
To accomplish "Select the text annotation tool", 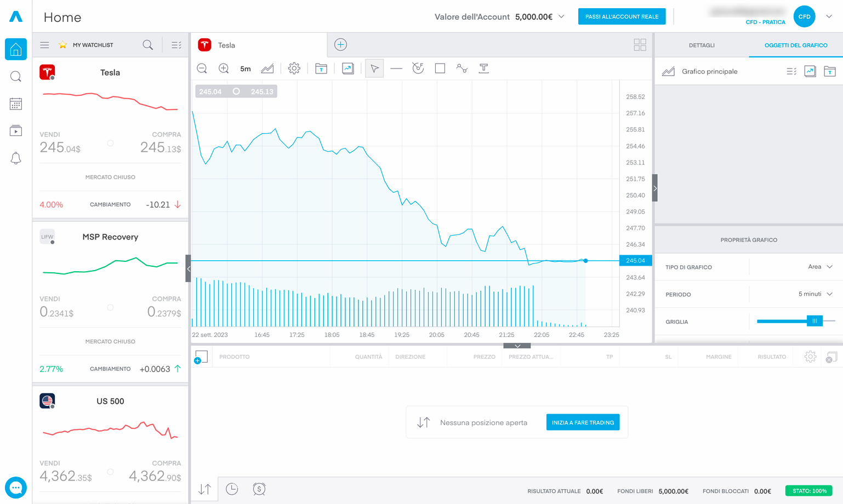I will tap(483, 68).
